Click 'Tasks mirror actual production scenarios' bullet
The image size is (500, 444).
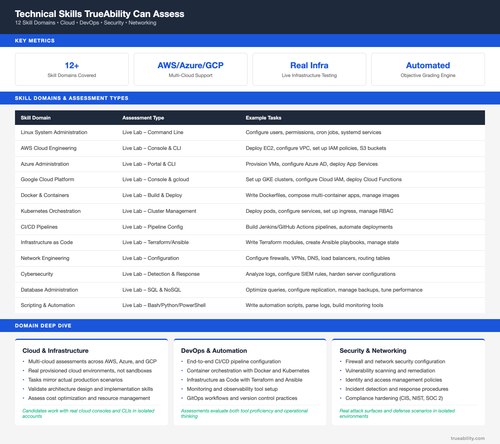(75, 380)
